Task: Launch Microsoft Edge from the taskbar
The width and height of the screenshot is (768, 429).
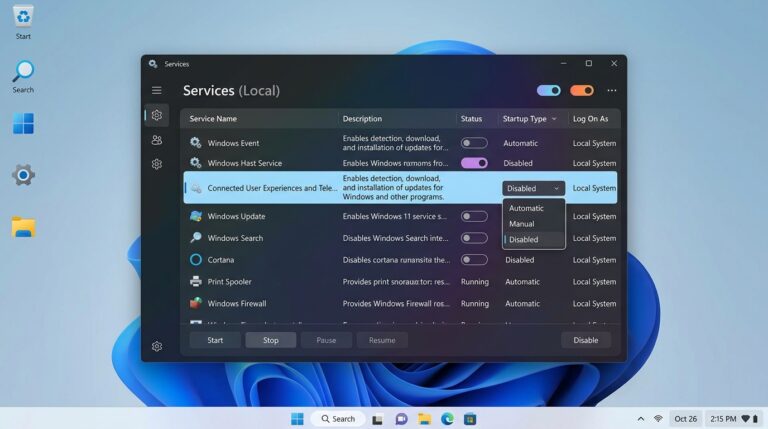Action: pos(447,419)
